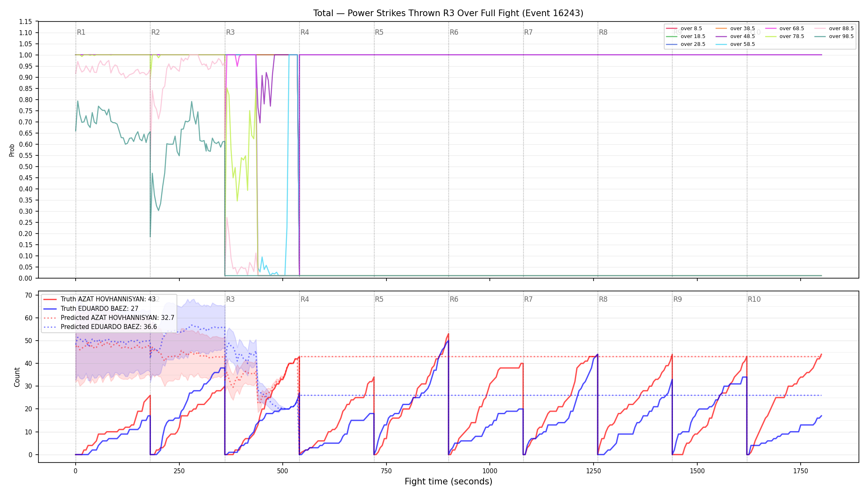Click the 1000 tick on the time axis
The image size is (868, 496).
pos(490,471)
